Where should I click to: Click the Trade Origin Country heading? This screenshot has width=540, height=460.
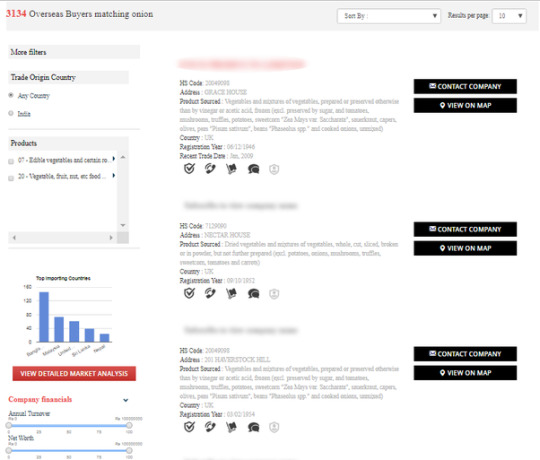pyautogui.click(x=43, y=77)
